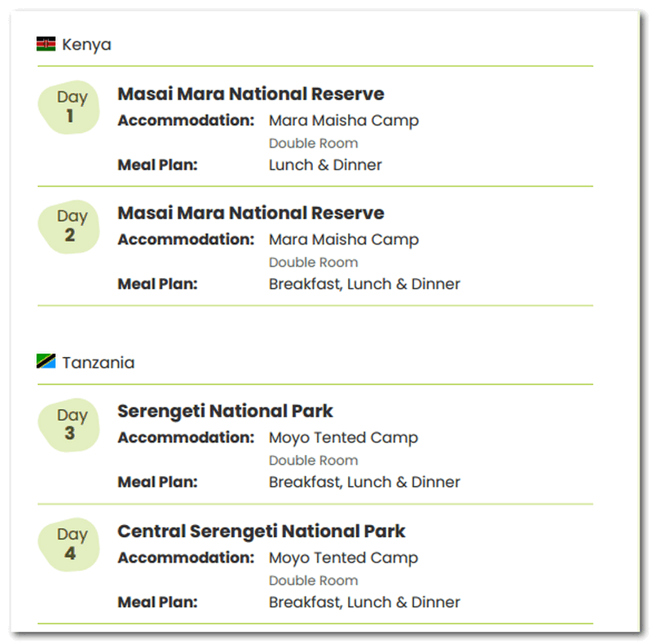Click the Kenya flag icon

pyautogui.click(x=46, y=44)
